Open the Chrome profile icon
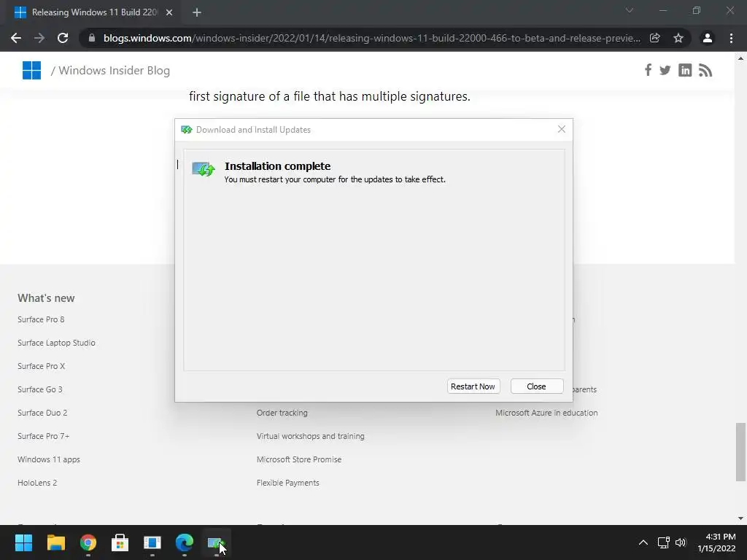The width and height of the screenshot is (747, 560). (x=708, y=38)
